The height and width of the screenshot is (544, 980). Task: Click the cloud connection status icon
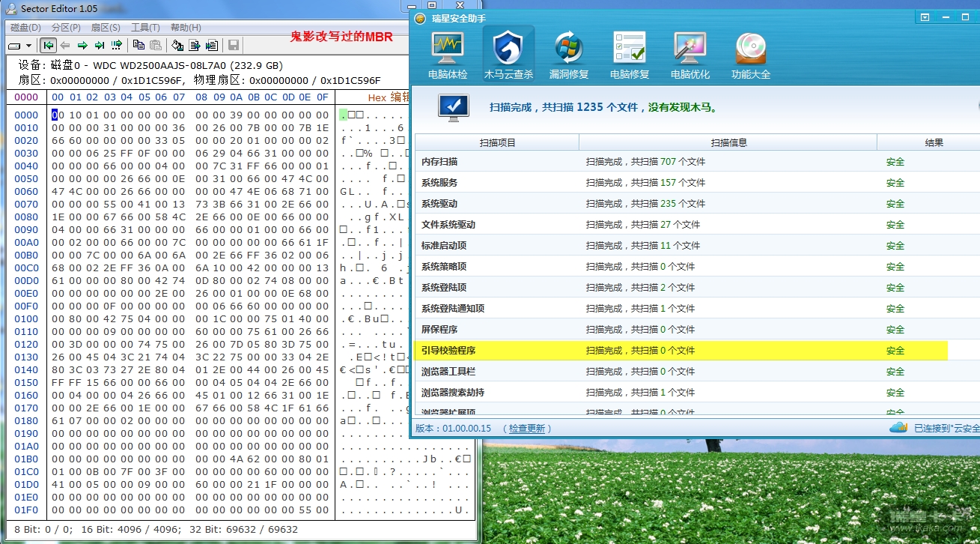pos(898,427)
